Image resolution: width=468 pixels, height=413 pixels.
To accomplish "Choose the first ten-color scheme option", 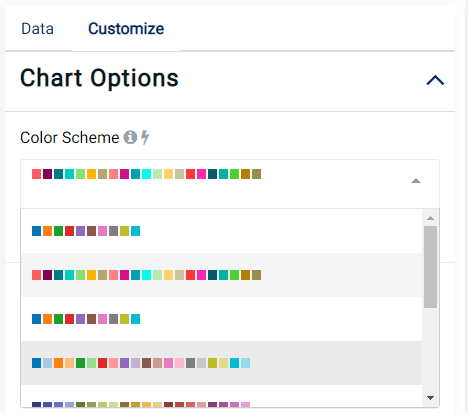I will point(221,231).
